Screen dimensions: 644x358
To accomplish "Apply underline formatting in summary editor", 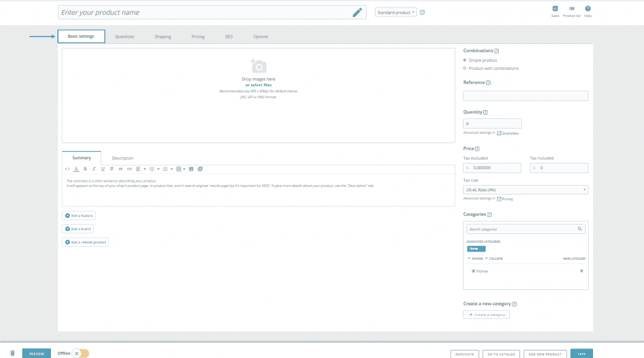I will 103,169.
